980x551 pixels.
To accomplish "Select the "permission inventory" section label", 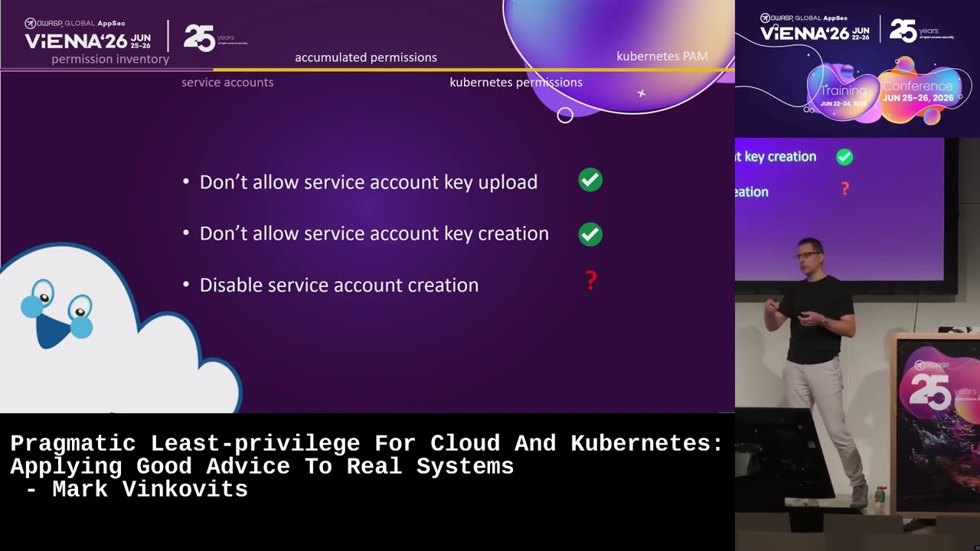I will tap(110, 59).
